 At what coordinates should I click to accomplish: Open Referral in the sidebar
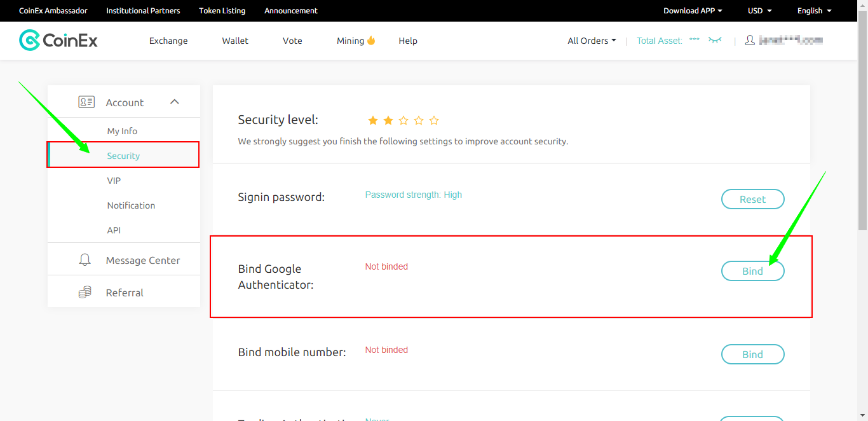125,293
